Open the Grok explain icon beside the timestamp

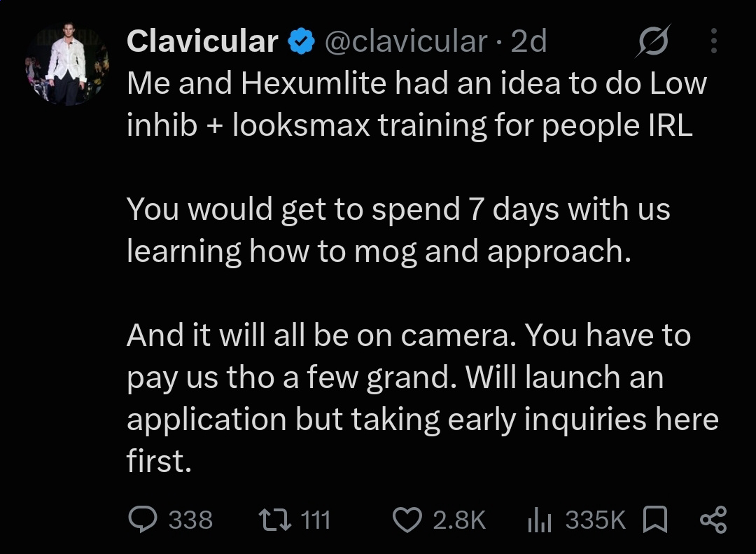click(653, 41)
